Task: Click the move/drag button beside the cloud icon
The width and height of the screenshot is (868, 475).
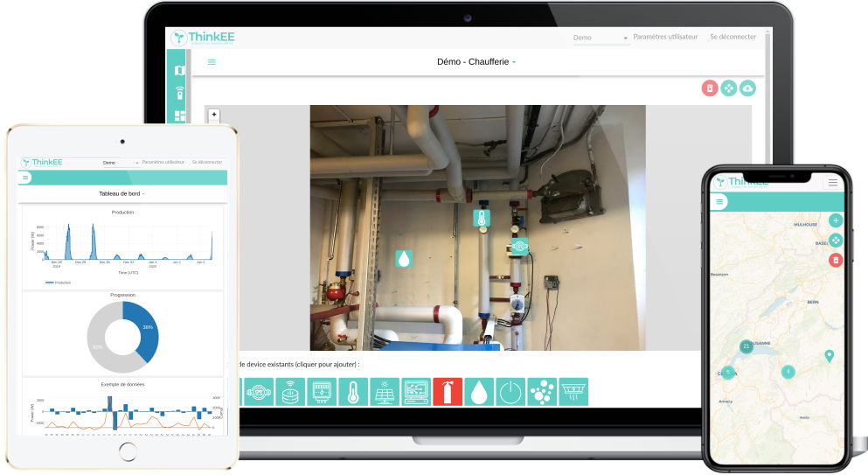Action: [728, 87]
